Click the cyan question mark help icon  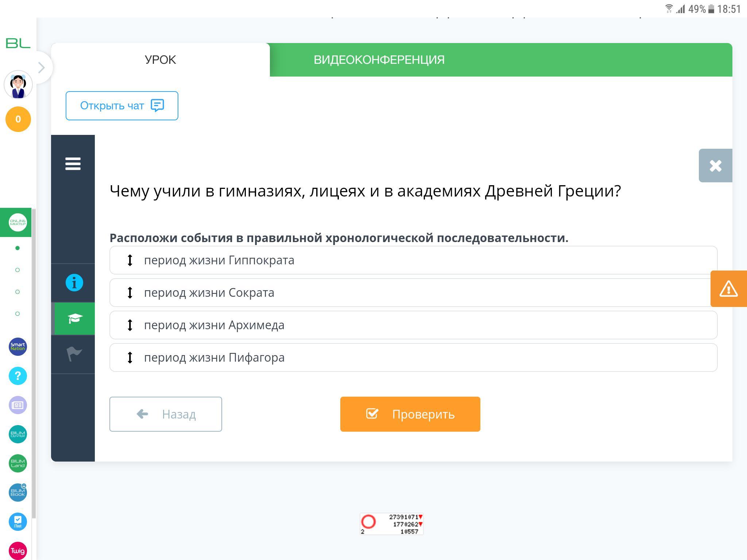click(18, 376)
